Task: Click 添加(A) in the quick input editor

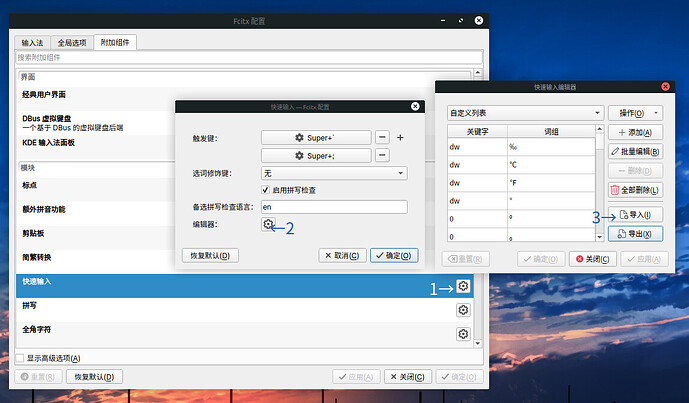Action: click(635, 132)
